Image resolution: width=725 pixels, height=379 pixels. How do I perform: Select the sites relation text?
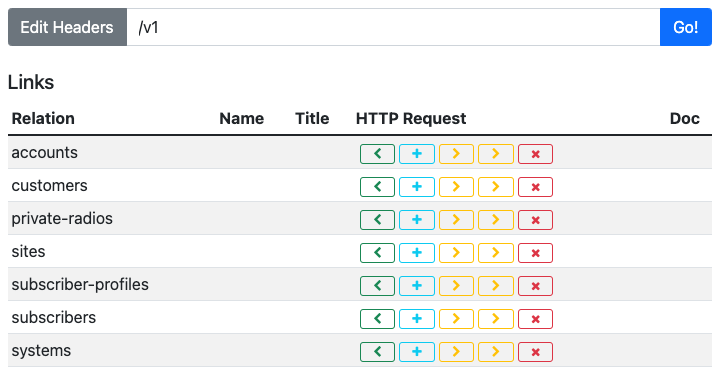tap(28, 251)
